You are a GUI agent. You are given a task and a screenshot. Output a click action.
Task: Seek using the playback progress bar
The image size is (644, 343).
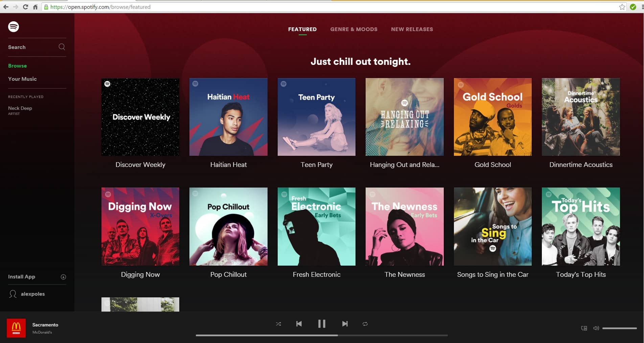[321, 335]
